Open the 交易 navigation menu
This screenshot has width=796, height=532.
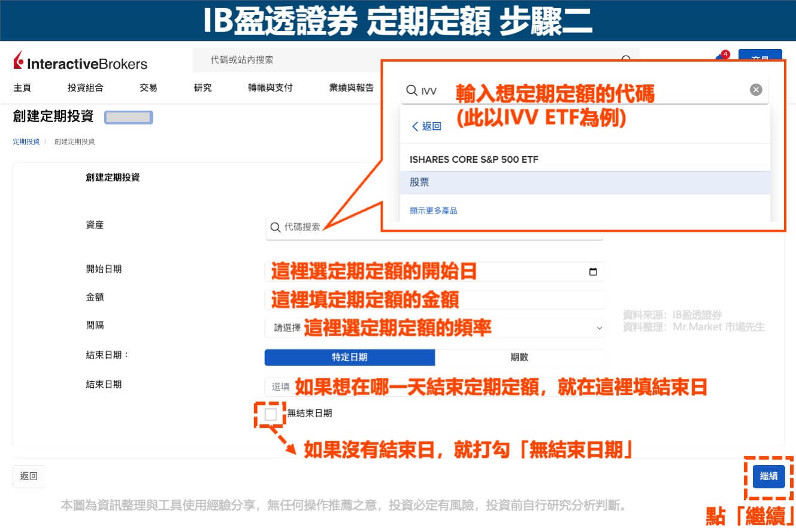coord(148,87)
